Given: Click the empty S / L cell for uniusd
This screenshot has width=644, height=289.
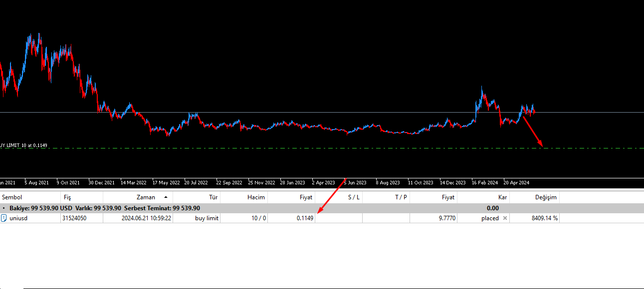Looking at the screenshot, I should [x=339, y=218].
